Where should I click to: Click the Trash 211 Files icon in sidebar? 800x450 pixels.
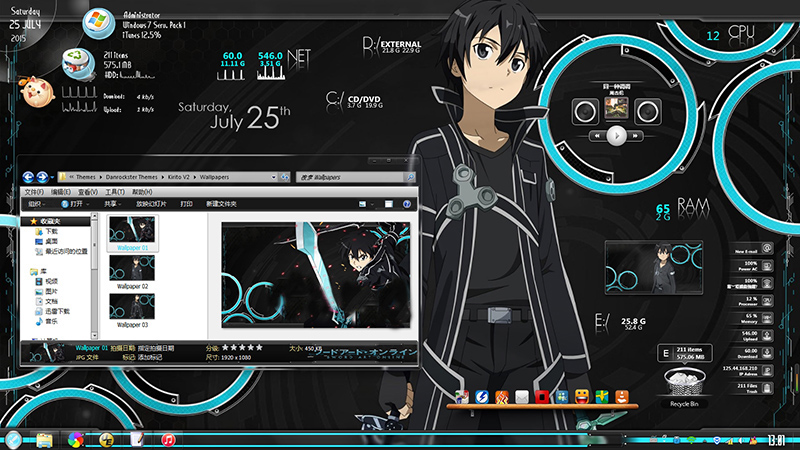coord(767,388)
